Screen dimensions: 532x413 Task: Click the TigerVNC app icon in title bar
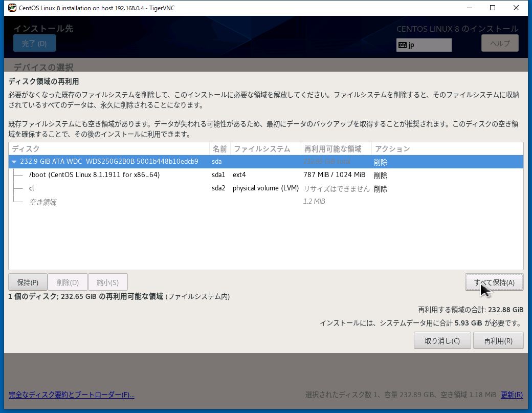(12, 8)
